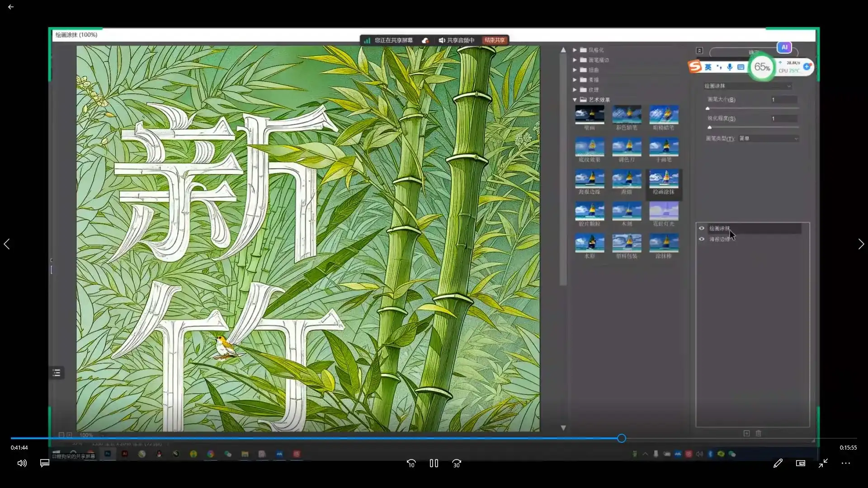The width and height of the screenshot is (868, 488).
Task: Toggle subtitles in the video player
Action: tap(44, 463)
